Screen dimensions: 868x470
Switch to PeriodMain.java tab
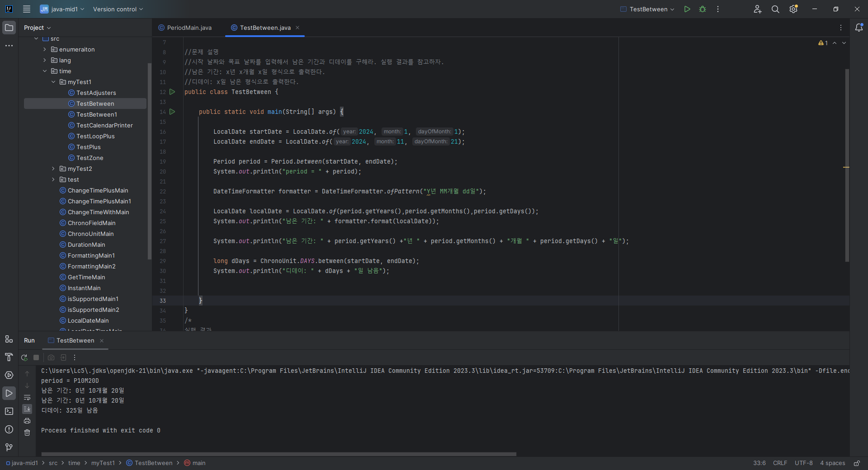coord(185,28)
